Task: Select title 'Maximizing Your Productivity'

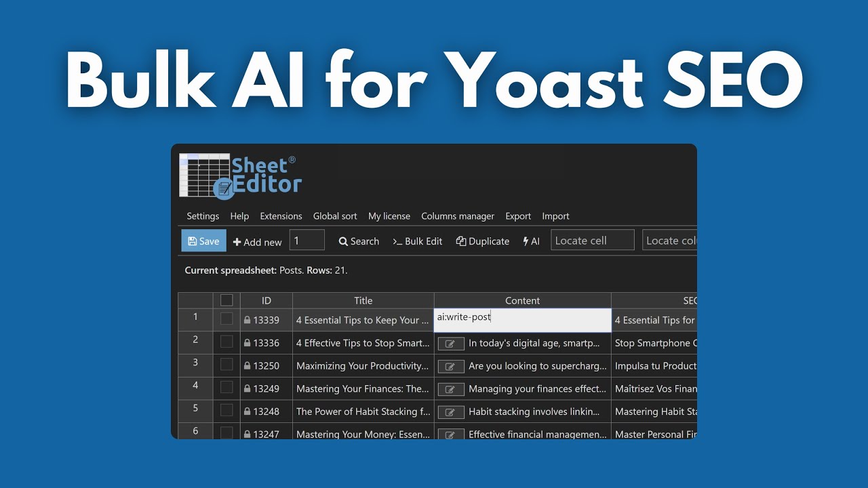Action: tap(363, 366)
